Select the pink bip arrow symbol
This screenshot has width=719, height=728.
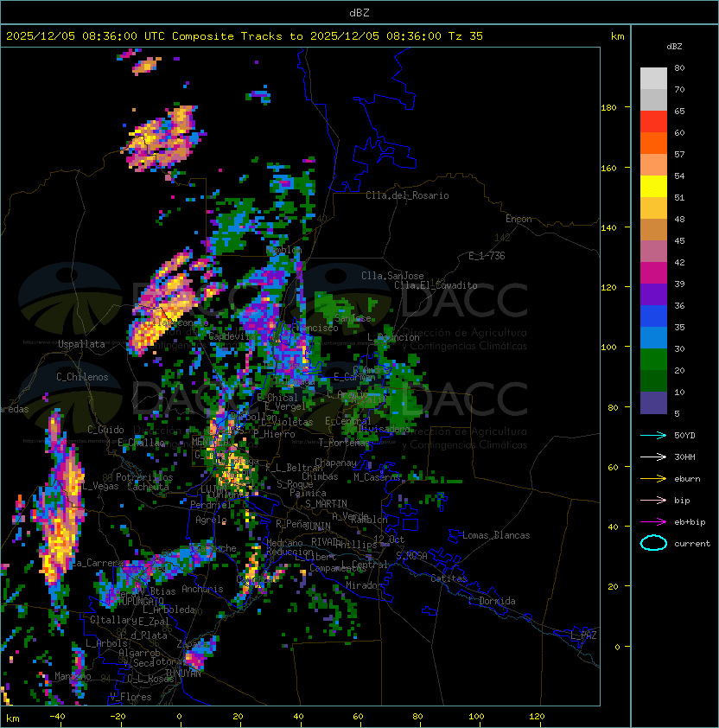point(653,500)
